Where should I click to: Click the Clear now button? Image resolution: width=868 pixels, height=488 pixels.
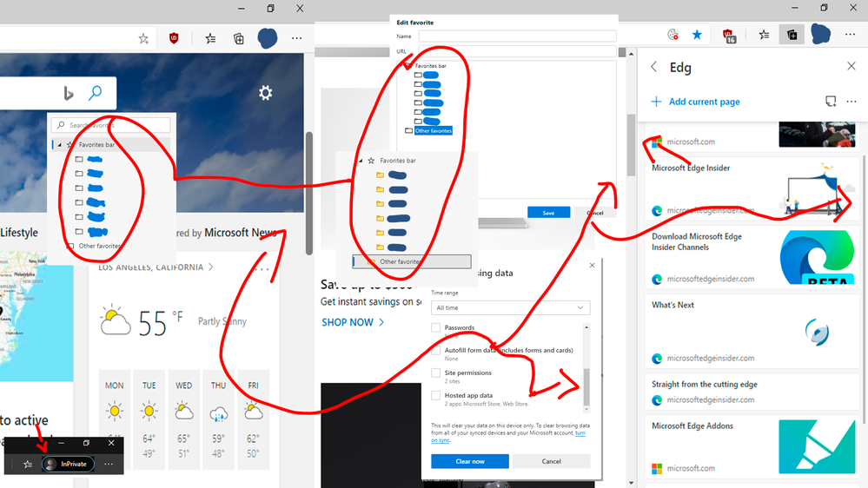click(470, 461)
